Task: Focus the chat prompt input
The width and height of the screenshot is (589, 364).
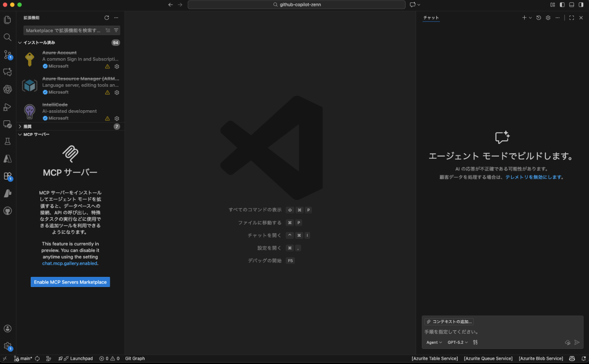Action: coord(502,332)
